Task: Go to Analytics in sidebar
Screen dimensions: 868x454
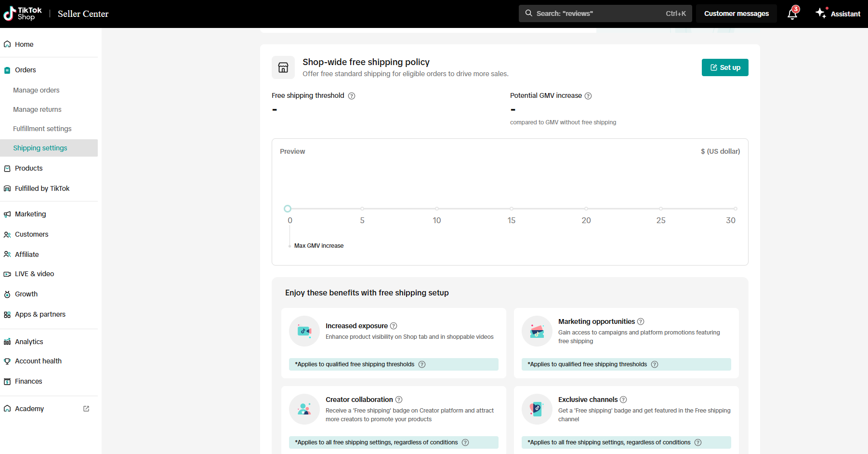Action: pos(29,342)
